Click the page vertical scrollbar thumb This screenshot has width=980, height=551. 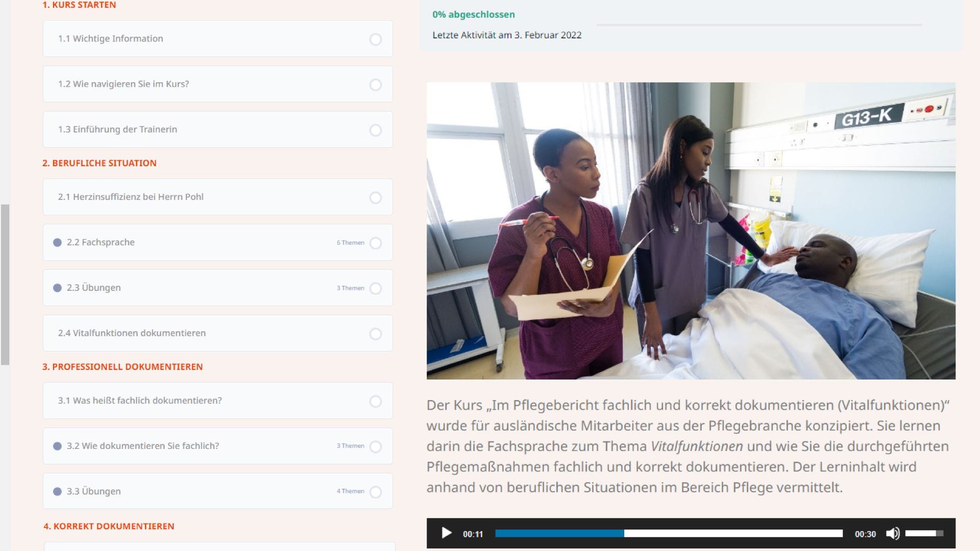click(x=5, y=285)
